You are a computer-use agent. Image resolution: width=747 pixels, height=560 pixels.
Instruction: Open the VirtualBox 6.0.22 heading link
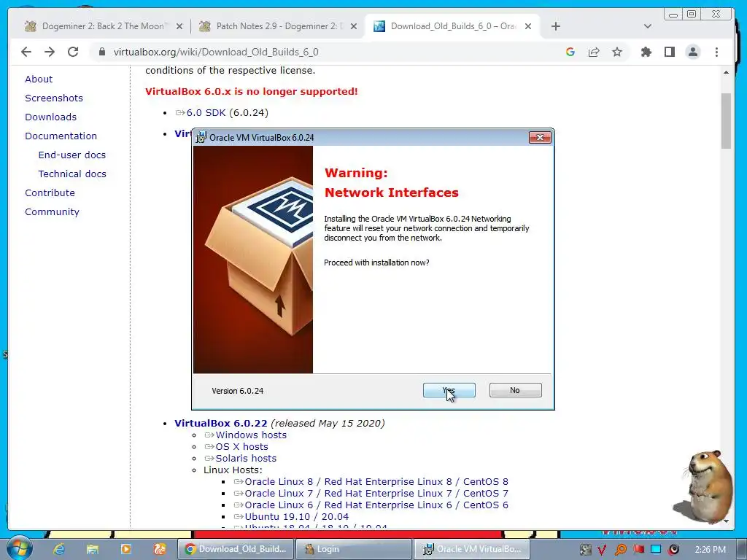220,424
